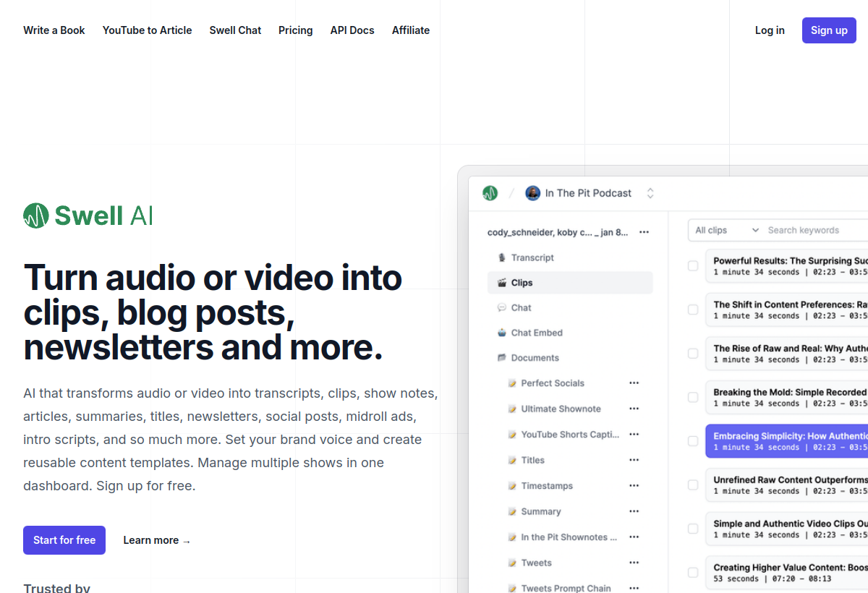868x593 pixels.
Task: Open the Documents section in sidebar
Action: click(570, 358)
